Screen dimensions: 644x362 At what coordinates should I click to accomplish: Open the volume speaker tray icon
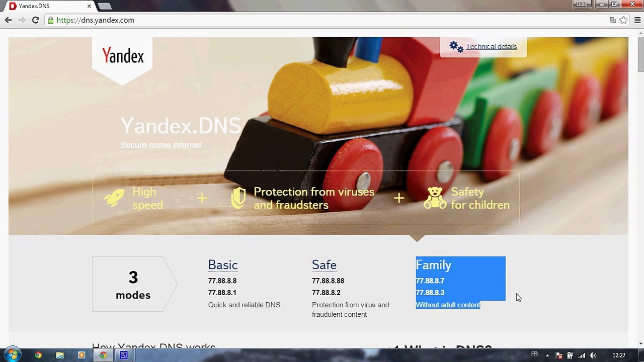pos(593,355)
